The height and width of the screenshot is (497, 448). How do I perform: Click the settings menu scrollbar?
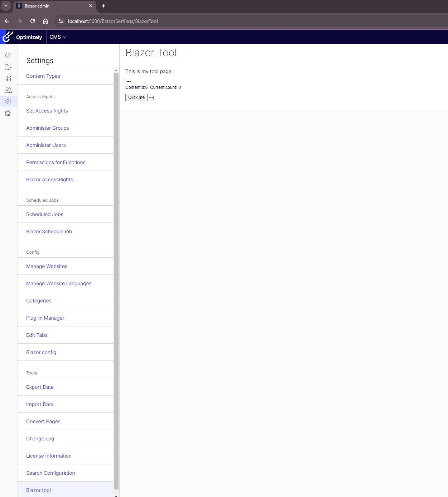pos(116,251)
